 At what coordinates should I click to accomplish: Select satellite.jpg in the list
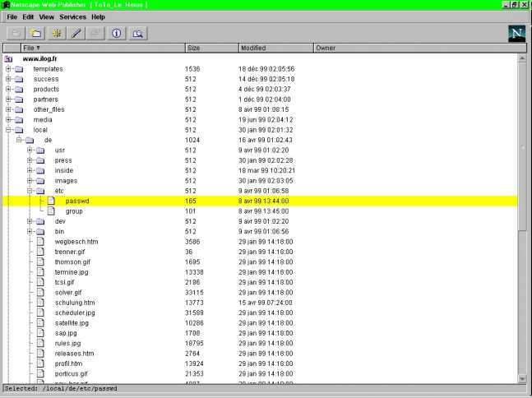tap(72, 322)
